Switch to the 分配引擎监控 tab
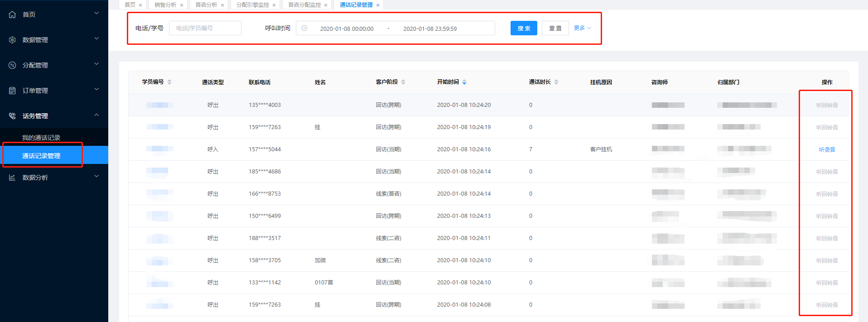This screenshot has height=322, width=868. tap(252, 5)
